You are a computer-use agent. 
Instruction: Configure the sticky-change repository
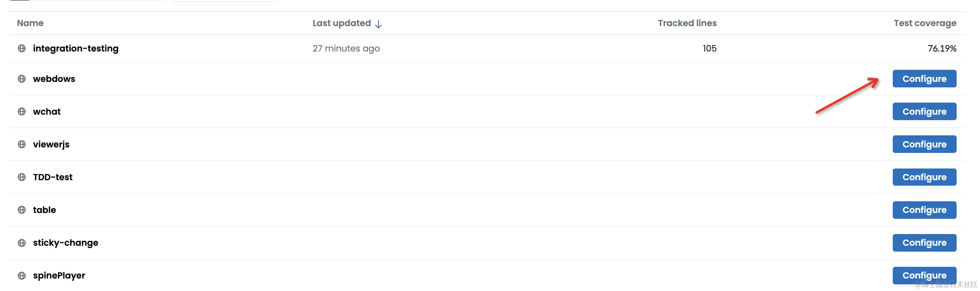[x=924, y=243]
